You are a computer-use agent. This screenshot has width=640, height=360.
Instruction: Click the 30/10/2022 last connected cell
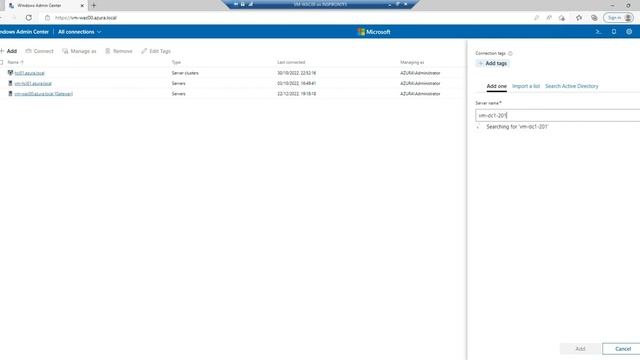pos(297,73)
